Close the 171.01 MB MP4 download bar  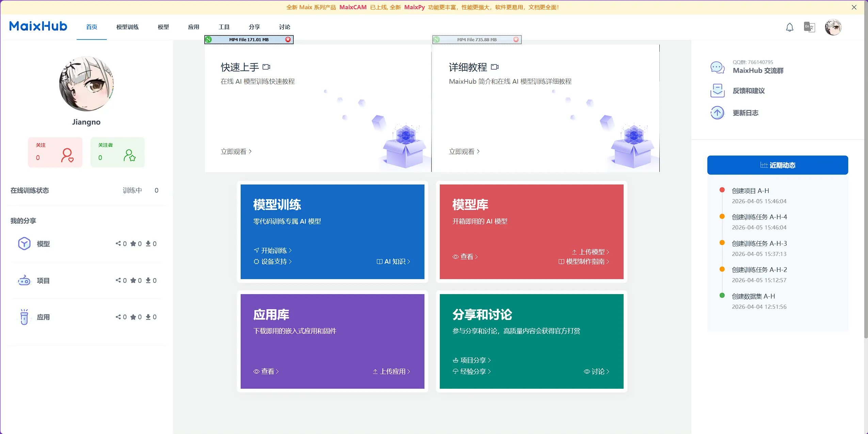(x=288, y=39)
